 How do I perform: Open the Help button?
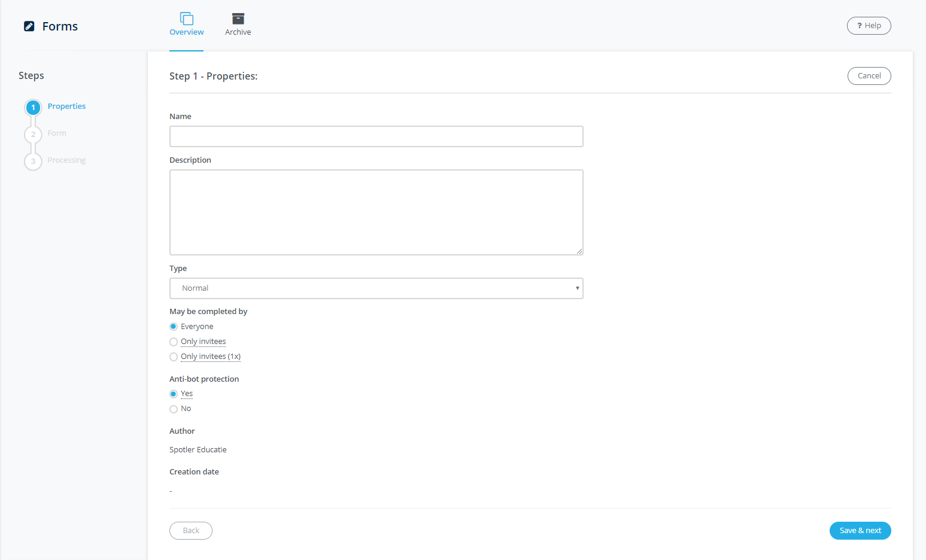tap(869, 26)
